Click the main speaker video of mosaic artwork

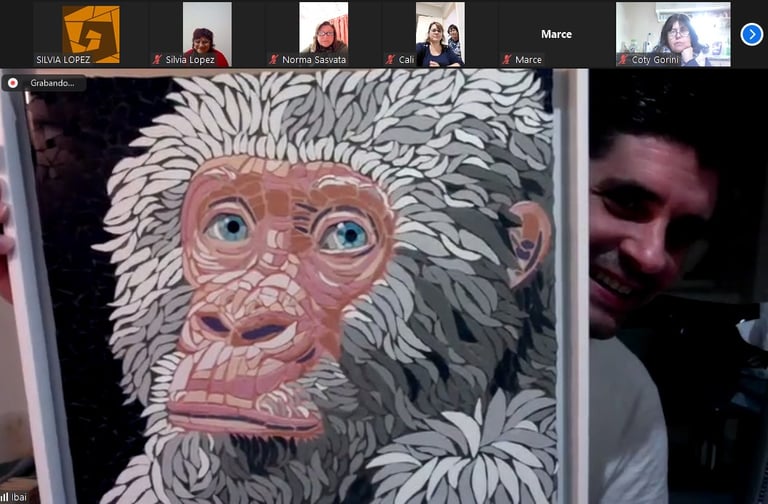tap(384, 286)
